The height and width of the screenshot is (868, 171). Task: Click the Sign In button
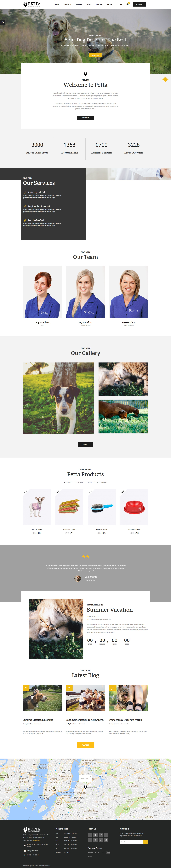pyautogui.click(x=139, y=4)
